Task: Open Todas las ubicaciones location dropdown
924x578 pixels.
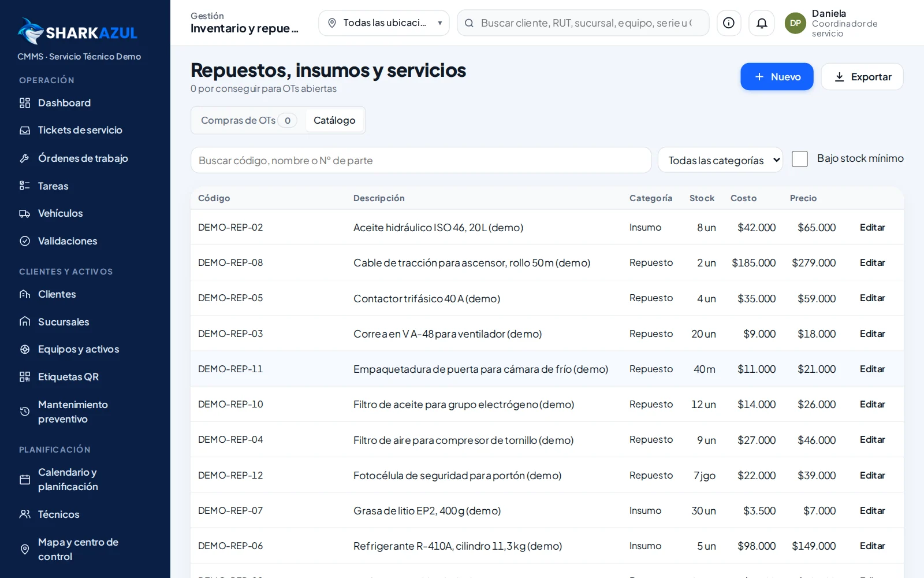Action: pos(383,23)
